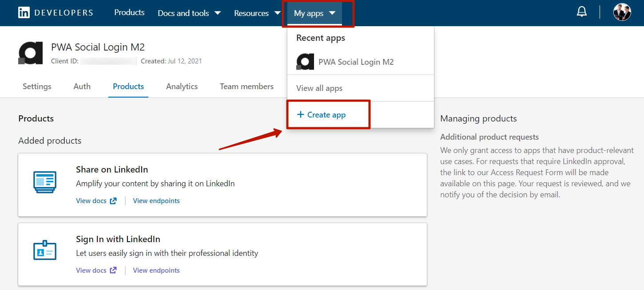Switch to the Analytics tab
Viewport: 644px width, 290px height.
pos(182,86)
